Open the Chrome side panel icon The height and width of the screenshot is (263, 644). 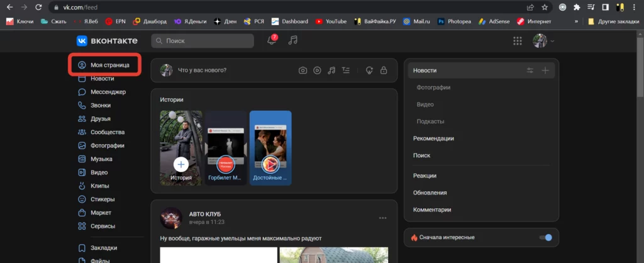[605, 7]
